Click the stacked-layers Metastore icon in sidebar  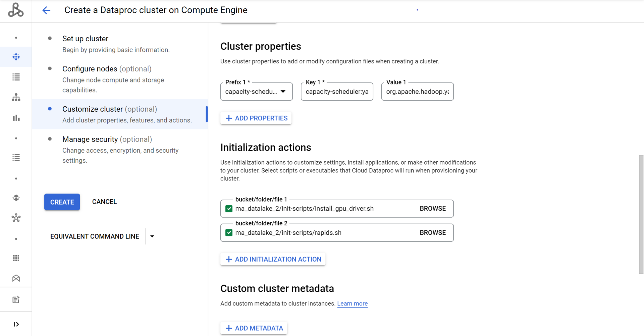(16, 198)
